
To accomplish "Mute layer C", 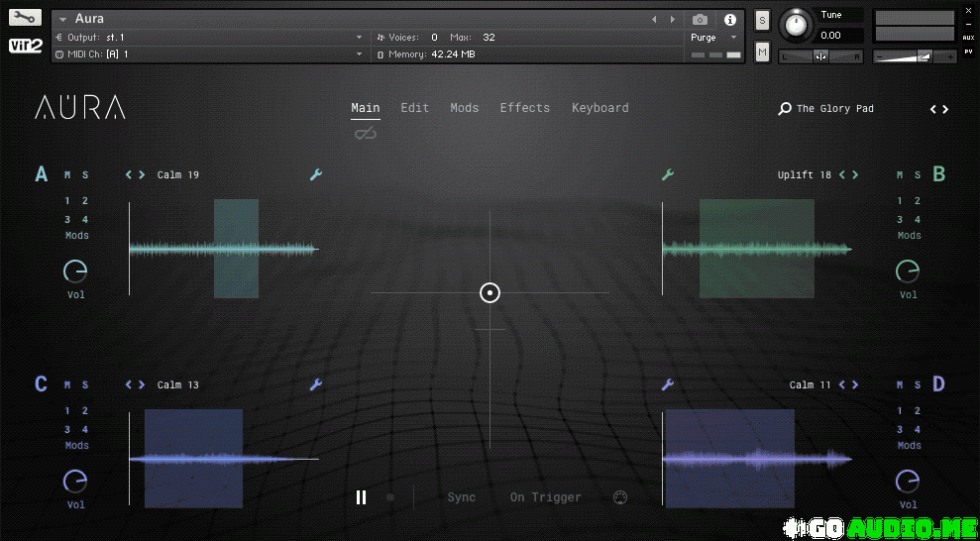I will [67, 384].
